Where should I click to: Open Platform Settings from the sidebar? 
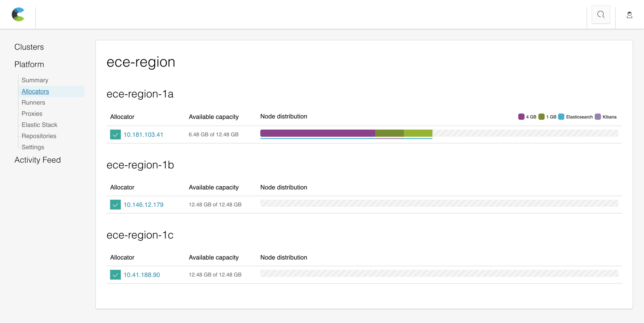click(32, 147)
